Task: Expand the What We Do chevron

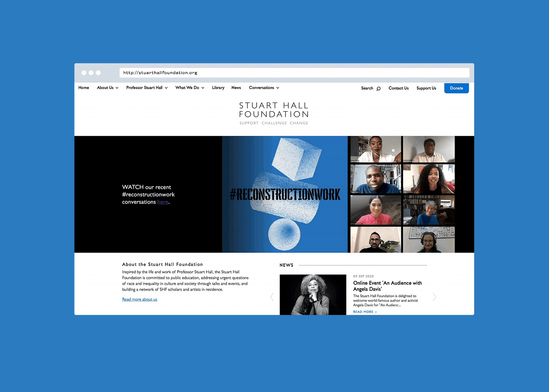Action: pos(203,88)
